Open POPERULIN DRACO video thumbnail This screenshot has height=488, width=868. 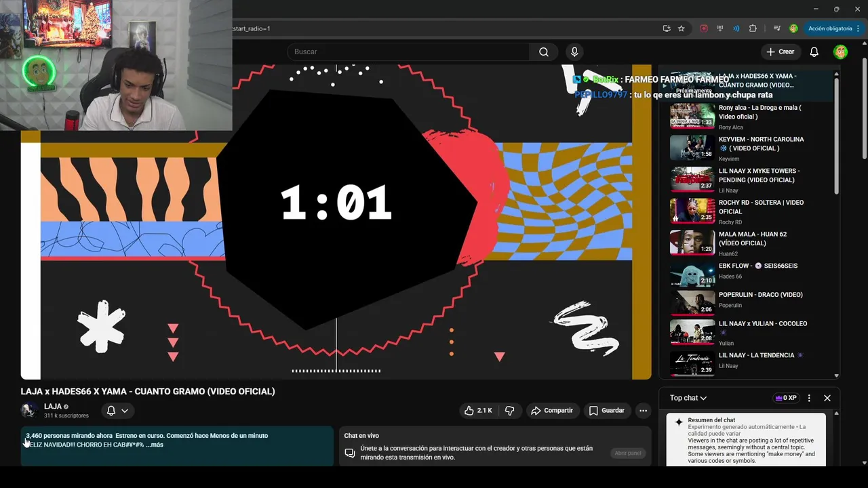692,303
